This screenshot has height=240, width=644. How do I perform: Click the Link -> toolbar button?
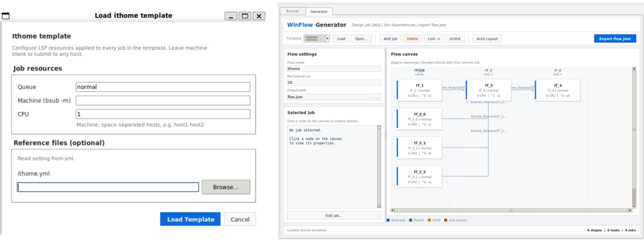click(x=433, y=38)
